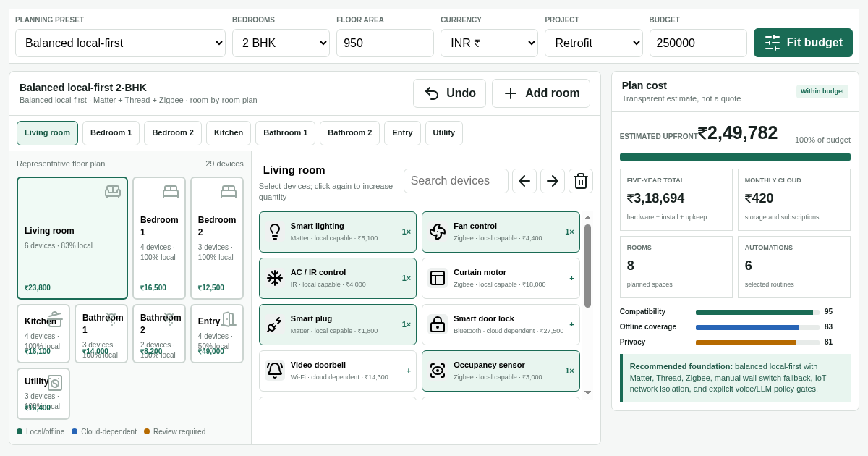The width and height of the screenshot is (868, 456).
Task: Click the Search devices field
Action: pyautogui.click(x=456, y=181)
